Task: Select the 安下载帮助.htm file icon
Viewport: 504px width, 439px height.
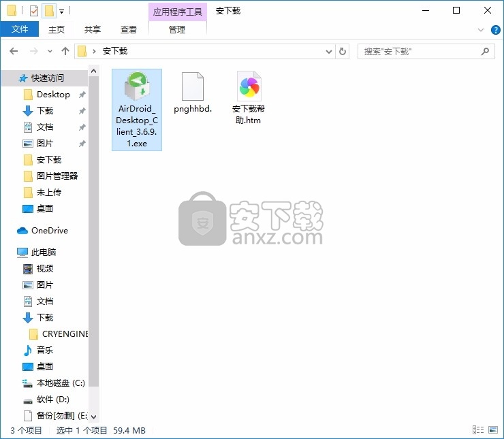Action: pos(249,87)
